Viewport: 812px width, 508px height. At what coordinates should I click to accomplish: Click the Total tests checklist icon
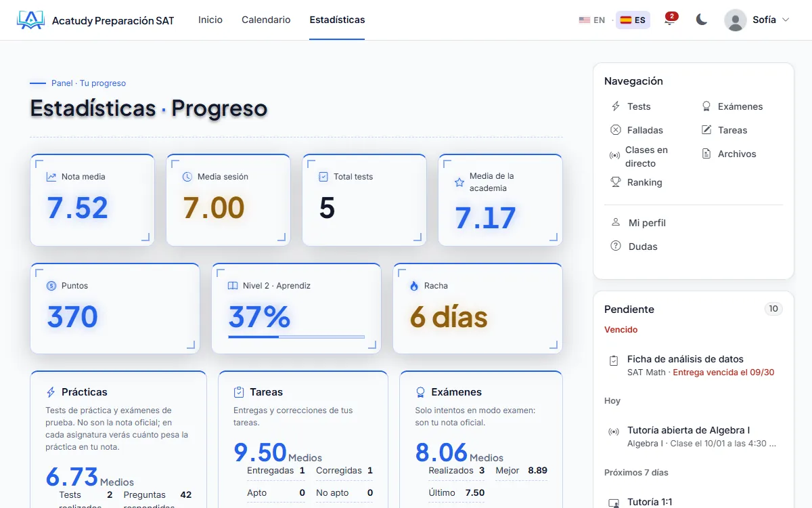(323, 177)
